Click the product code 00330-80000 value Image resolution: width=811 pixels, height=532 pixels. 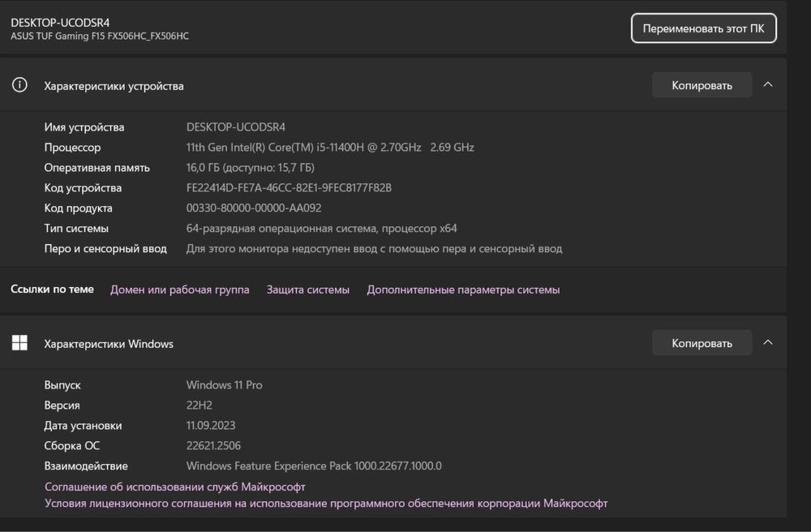254,208
